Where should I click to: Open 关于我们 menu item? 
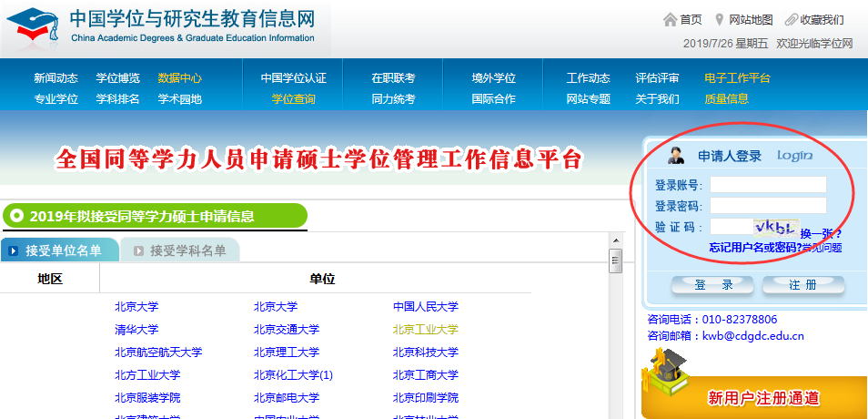657,99
